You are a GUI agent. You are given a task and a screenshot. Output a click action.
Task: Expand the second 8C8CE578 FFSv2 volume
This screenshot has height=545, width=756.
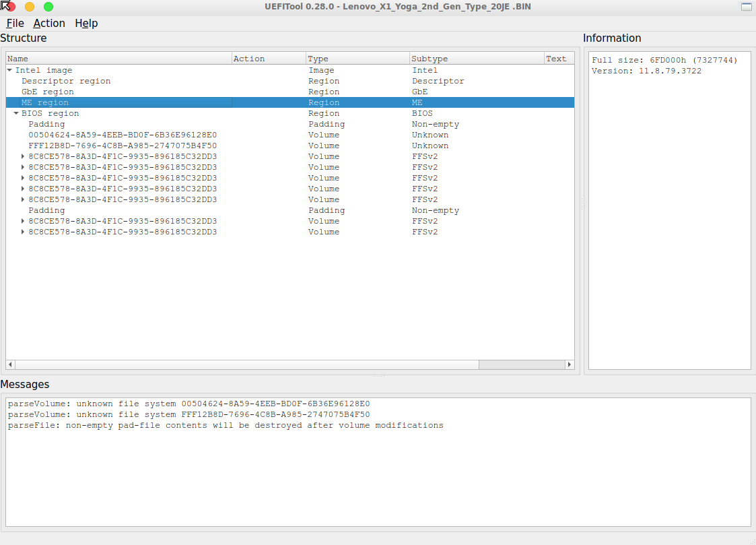23,167
